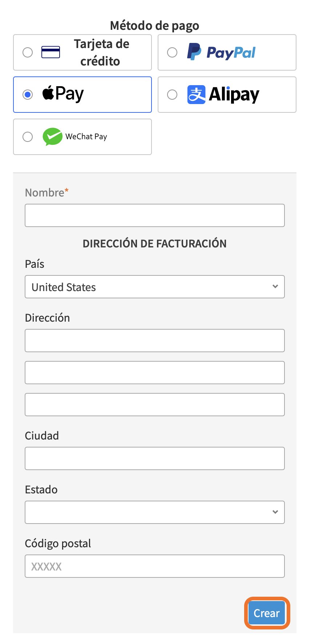Choose the Alipay radio option

pos(172,95)
